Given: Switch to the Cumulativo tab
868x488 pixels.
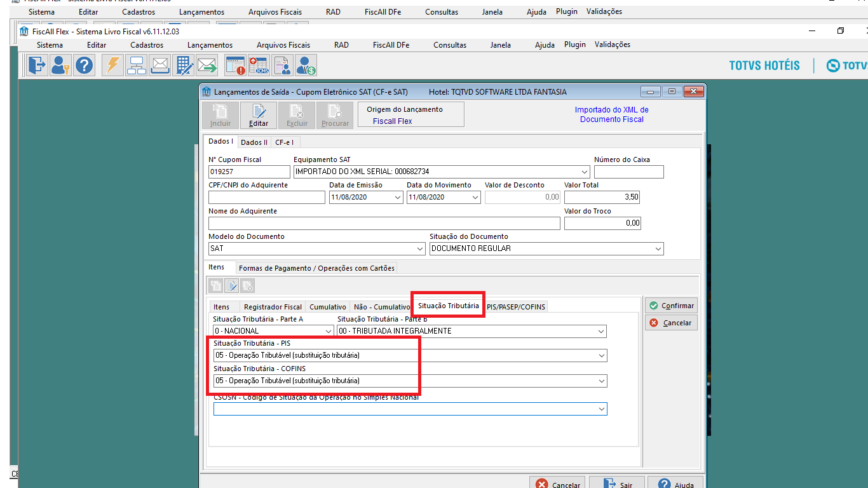Looking at the screenshot, I should pyautogui.click(x=328, y=307).
